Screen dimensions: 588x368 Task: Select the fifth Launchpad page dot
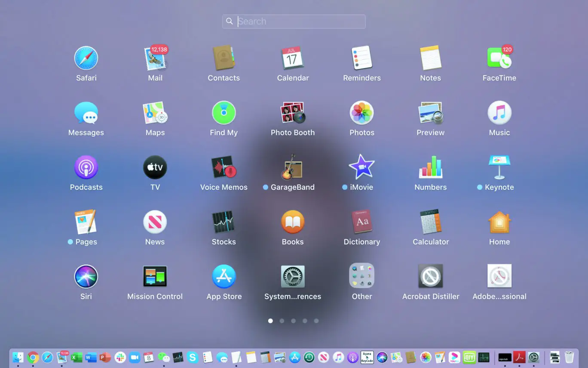(x=316, y=321)
